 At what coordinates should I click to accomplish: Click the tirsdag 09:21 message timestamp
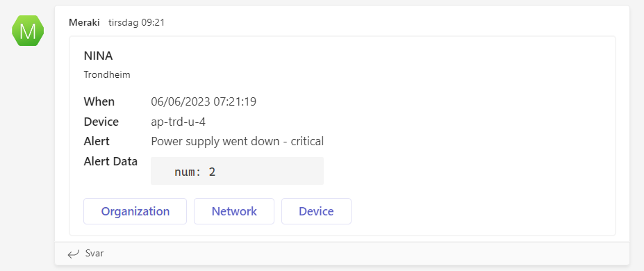click(136, 22)
